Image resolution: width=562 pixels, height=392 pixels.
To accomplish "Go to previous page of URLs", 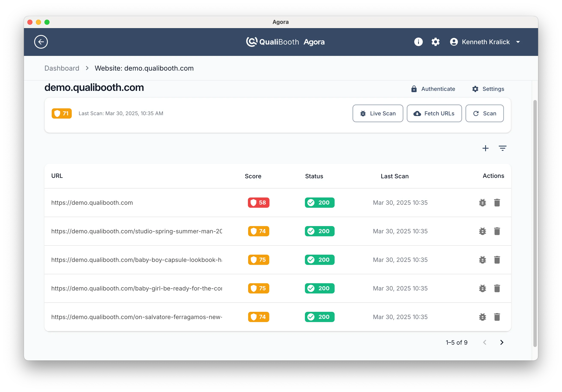I will pyautogui.click(x=484, y=343).
